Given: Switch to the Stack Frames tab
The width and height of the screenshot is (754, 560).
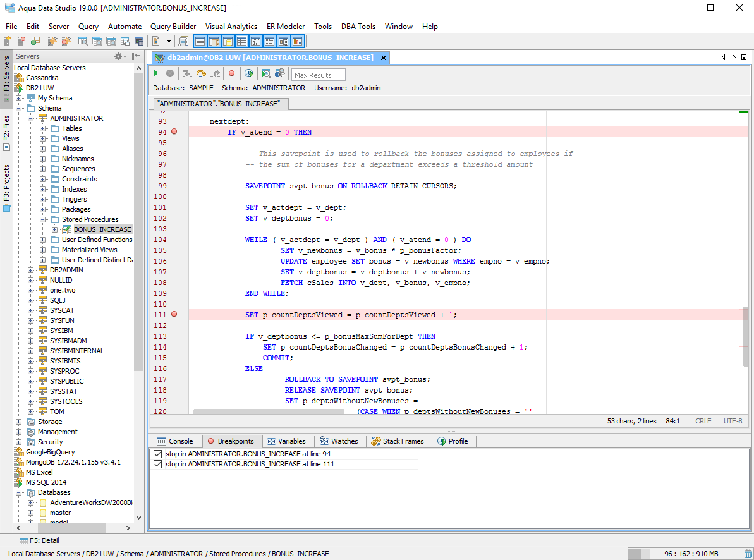Looking at the screenshot, I should pos(398,441).
